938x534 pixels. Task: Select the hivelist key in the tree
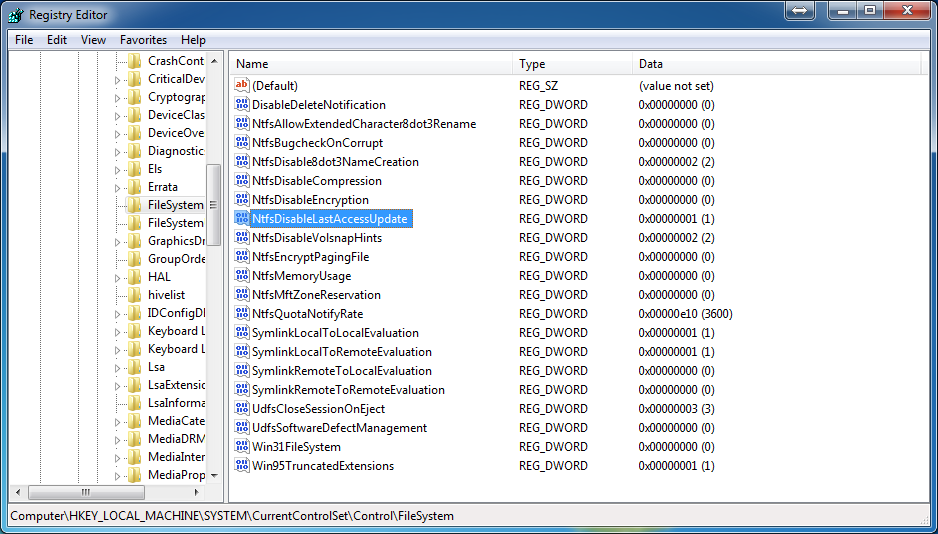(166, 295)
